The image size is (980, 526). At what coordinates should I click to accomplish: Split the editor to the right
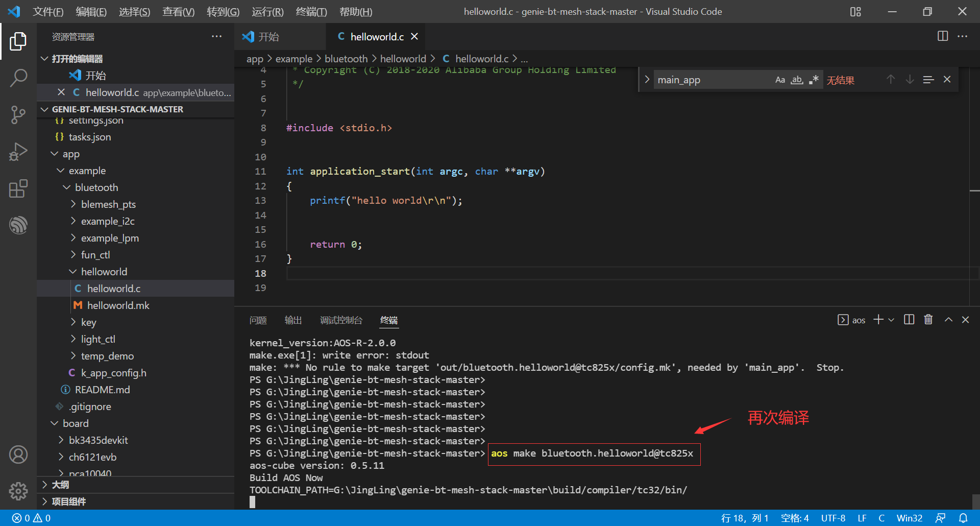942,36
